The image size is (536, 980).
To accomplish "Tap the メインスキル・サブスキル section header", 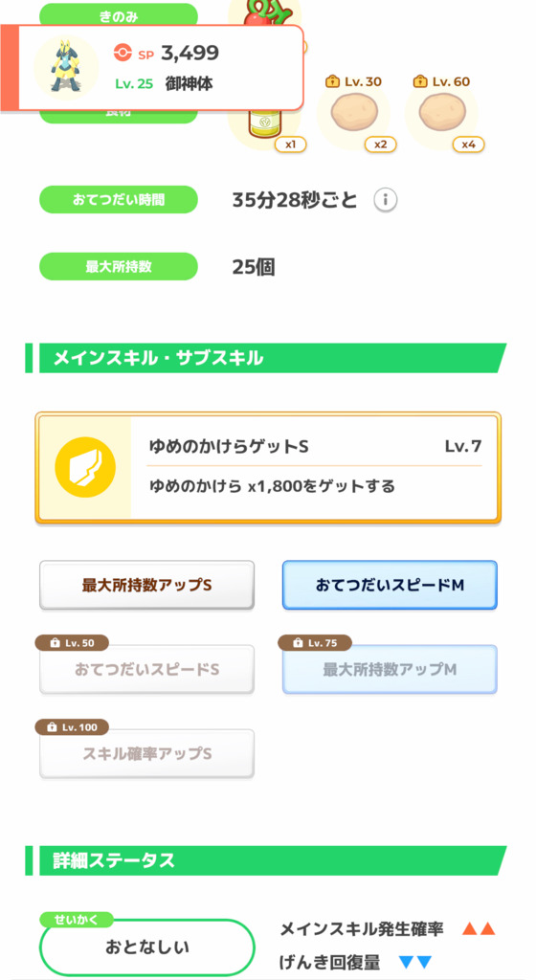I will tap(266, 358).
